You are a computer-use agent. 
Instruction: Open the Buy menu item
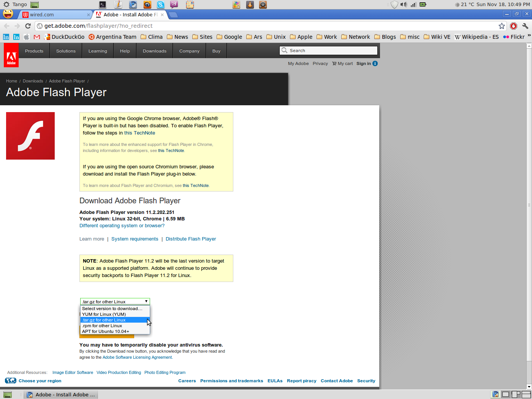point(216,51)
